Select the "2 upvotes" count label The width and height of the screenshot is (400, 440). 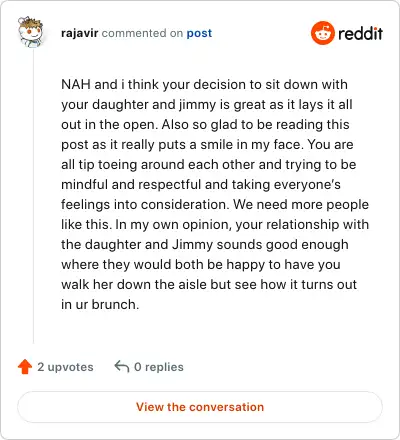point(65,367)
